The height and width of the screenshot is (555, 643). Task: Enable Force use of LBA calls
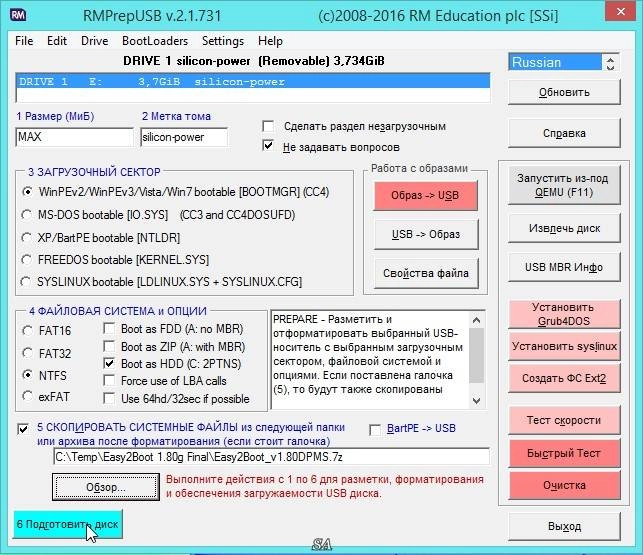(109, 381)
